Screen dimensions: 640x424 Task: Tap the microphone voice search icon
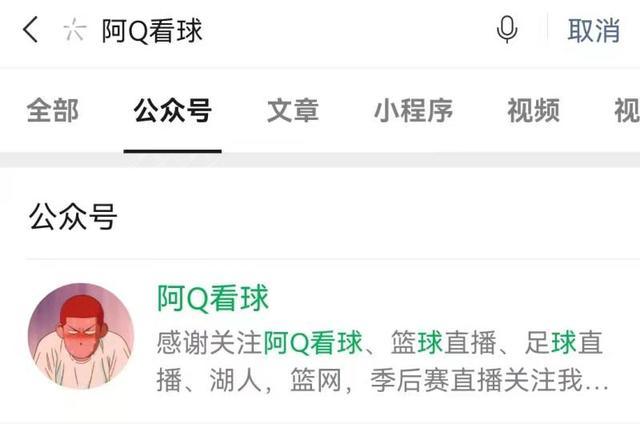tap(507, 29)
